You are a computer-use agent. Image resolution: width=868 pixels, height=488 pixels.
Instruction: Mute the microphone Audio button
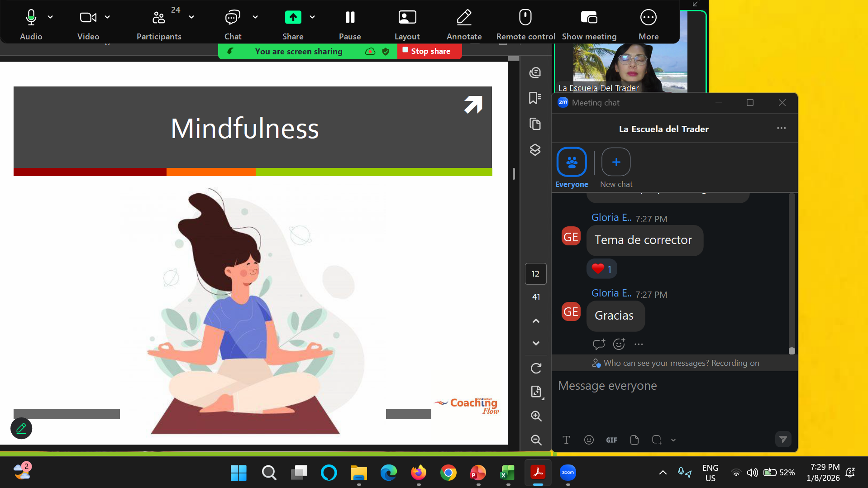[31, 18]
